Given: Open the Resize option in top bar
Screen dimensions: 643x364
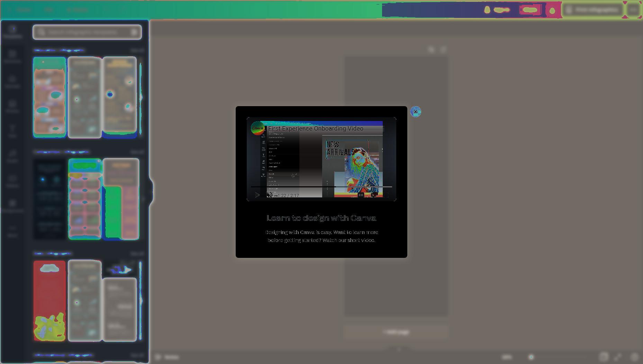Looking at the screenshot, I should pyautogui.click(x=78, y=10).
